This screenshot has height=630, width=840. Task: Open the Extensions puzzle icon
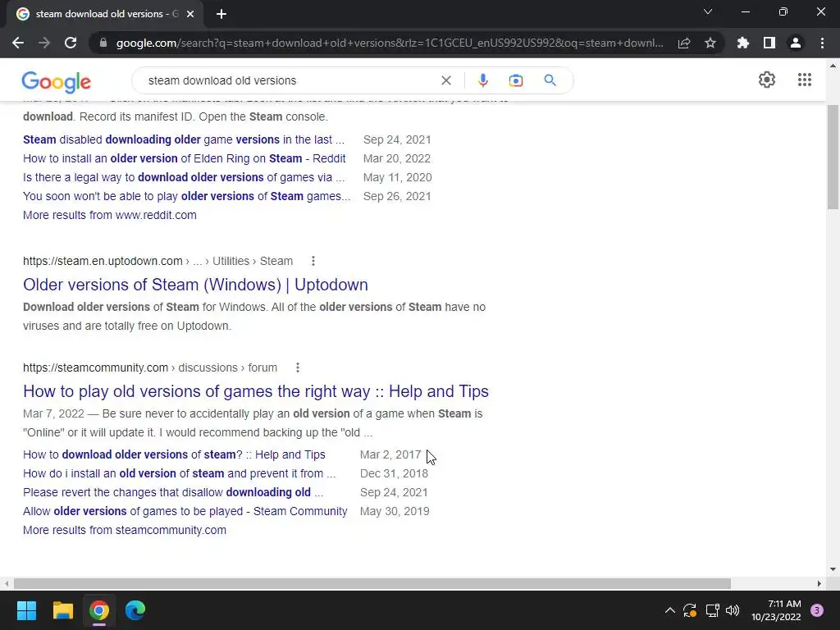click(x=743, y=43)
